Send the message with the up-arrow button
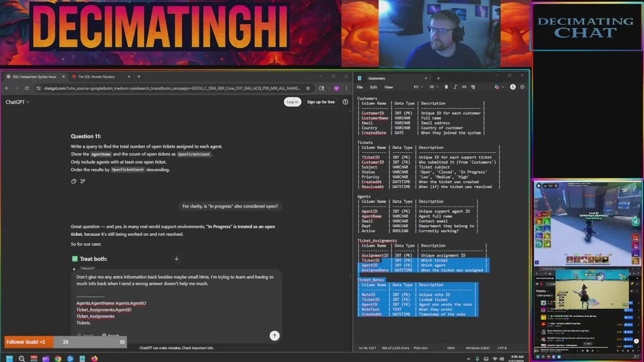This screenshot has height=362, width=644. [274, 335]
